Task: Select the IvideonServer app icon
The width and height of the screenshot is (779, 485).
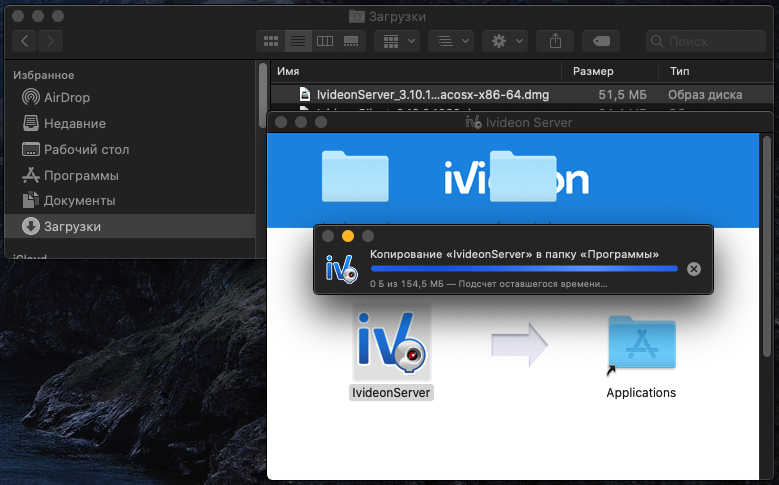Action: tap(392, 342)
